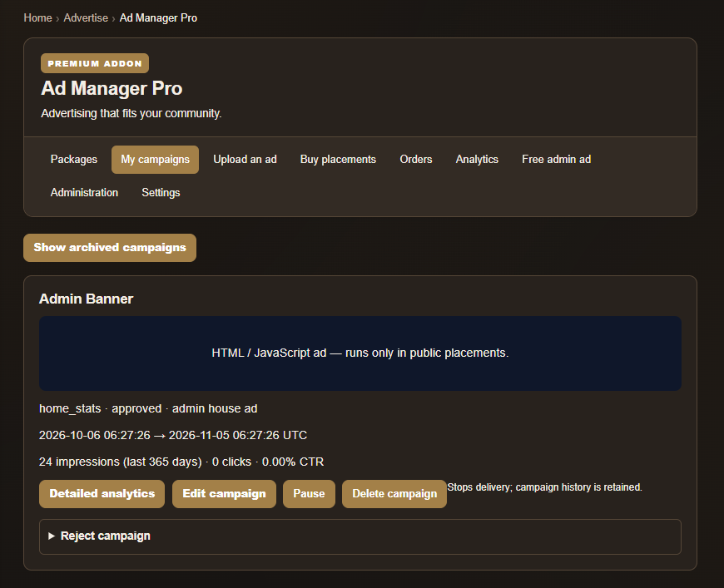Click the 'Stops delivery' helper text
This screenshot has width=724, height=588.
point(545,487)
